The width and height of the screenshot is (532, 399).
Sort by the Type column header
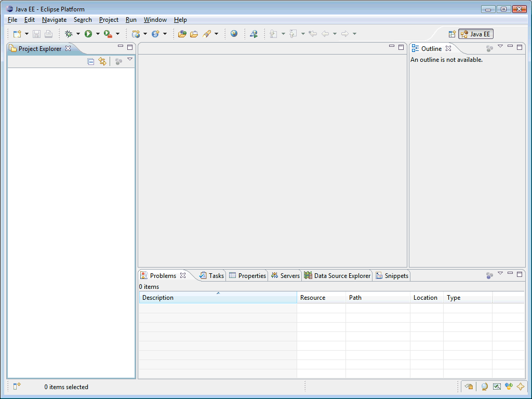(x=468, y=298)
